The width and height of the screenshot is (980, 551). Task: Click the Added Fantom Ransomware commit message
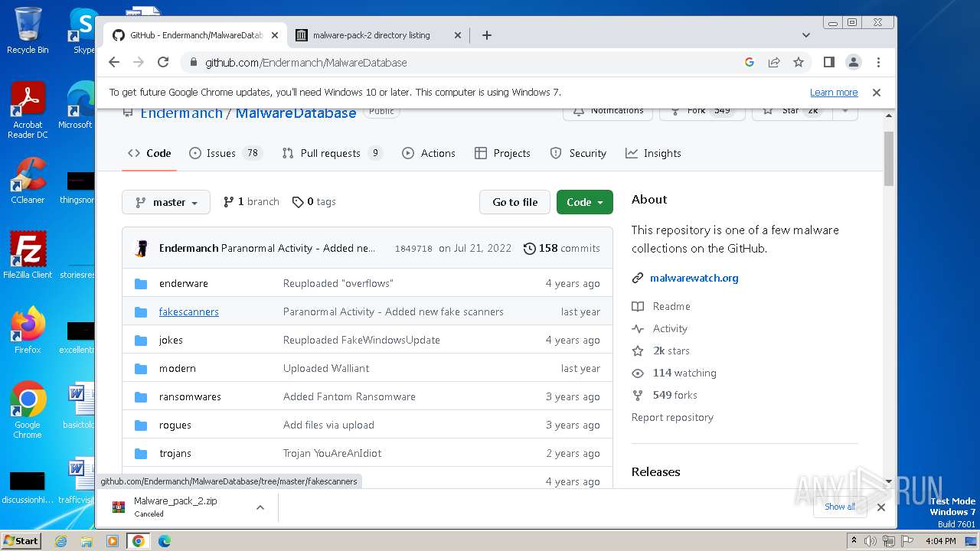coord(349,396)
